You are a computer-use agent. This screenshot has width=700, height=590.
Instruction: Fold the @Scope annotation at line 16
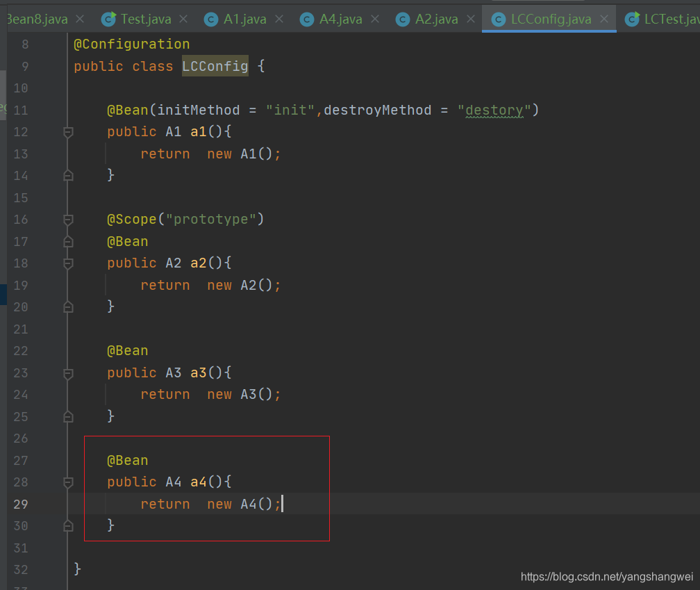click(x=68, y=220)
